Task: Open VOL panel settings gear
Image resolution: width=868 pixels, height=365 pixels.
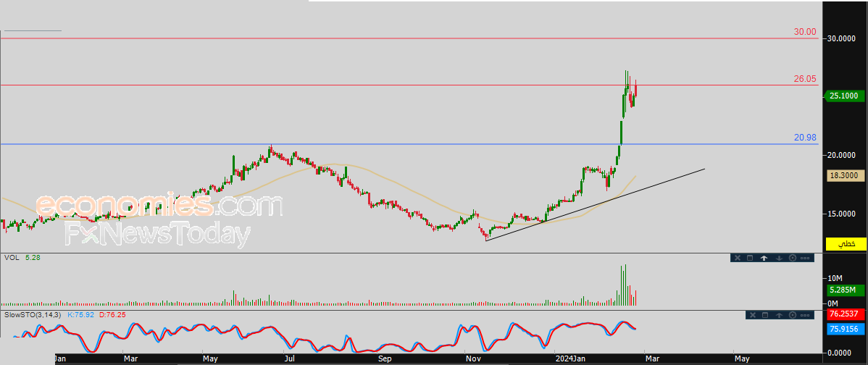Action: click(792, 258)
